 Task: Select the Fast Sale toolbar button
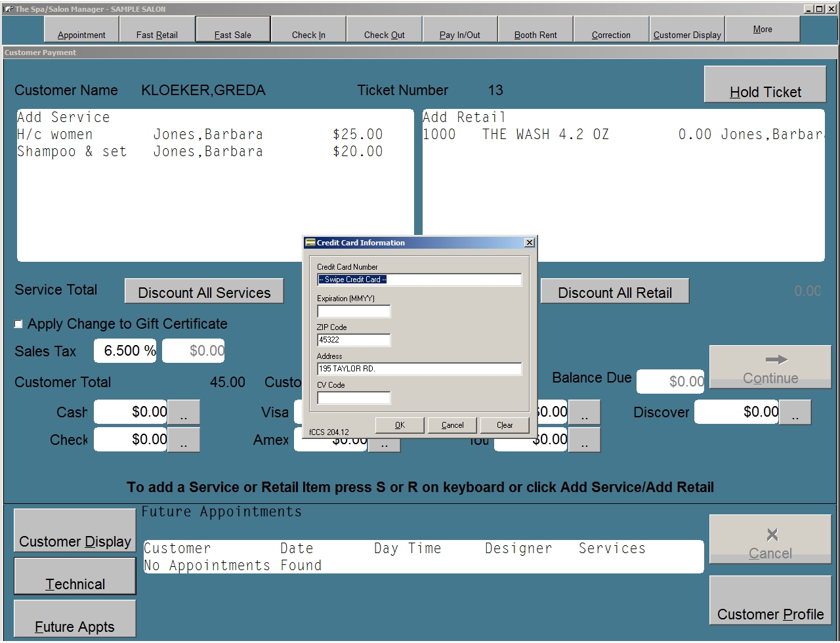(233, 30)
